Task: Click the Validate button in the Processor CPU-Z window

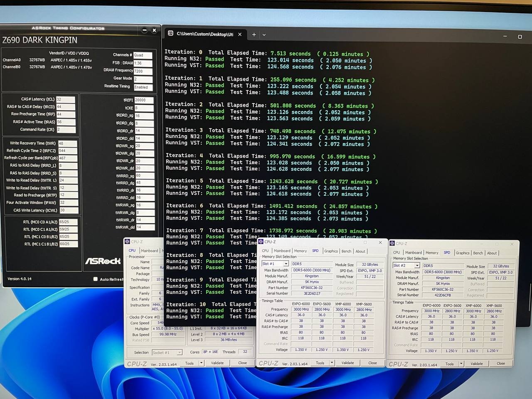Action: pyautogui.click(x=217, y=363)
